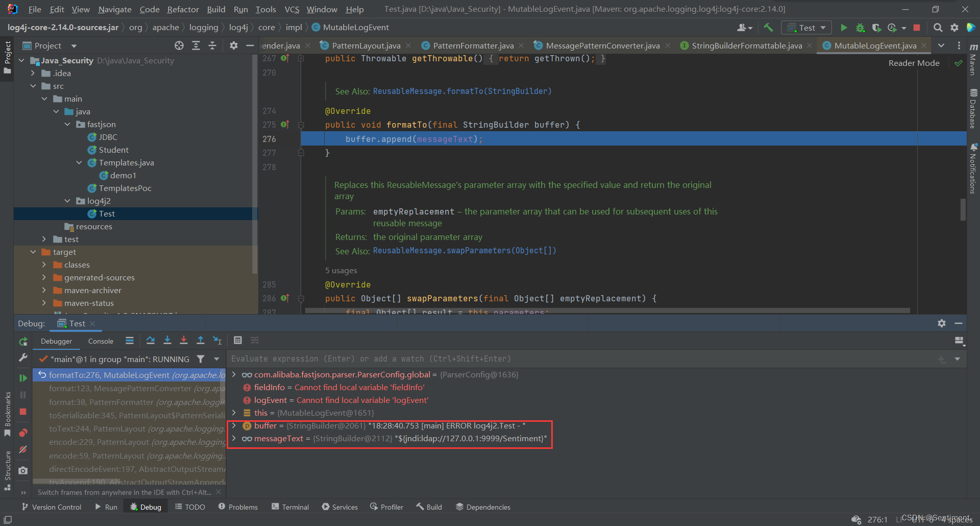This screenshot has height=526, width=980.
Task: Toggle the Structure side panel
Action: pyautogui.click(x=7, y=470)
